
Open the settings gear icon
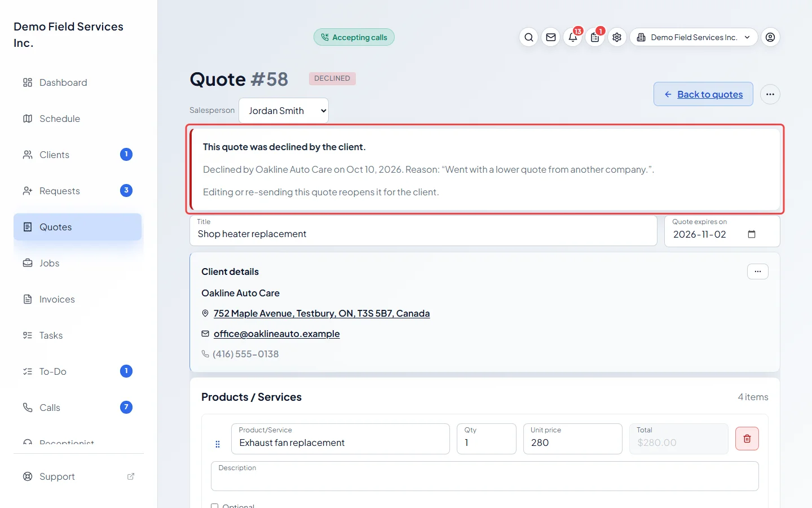point(617,37)
